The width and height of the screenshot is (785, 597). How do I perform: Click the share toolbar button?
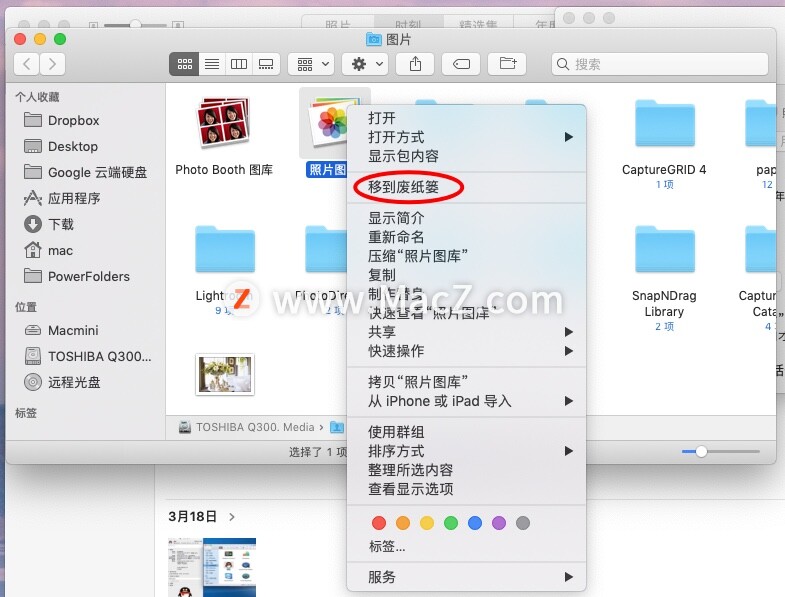tap(415, 64)
